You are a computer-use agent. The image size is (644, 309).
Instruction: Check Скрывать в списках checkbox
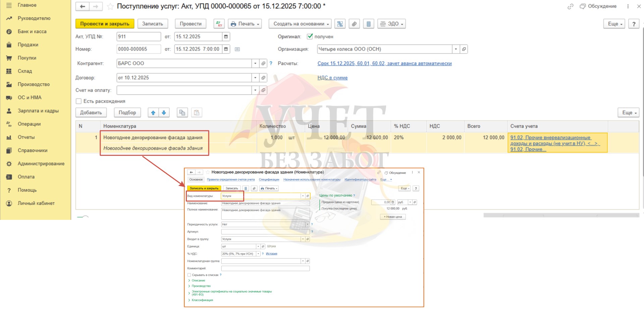(x=189, y=275)
